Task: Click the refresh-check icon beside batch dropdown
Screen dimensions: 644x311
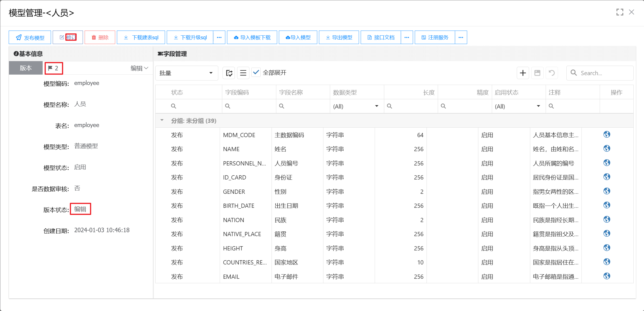Action: pos(229,73)
